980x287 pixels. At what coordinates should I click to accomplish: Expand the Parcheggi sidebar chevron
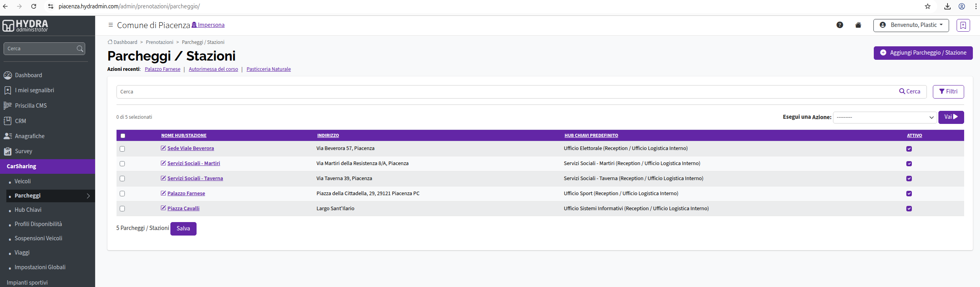pos(88,196)
